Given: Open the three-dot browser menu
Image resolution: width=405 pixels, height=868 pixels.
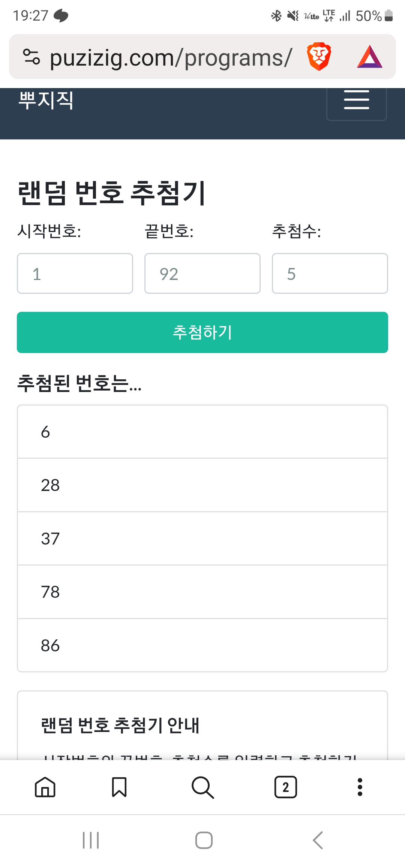Looking at the screenshot, I should pyautogui.click(x=360, y=787).
